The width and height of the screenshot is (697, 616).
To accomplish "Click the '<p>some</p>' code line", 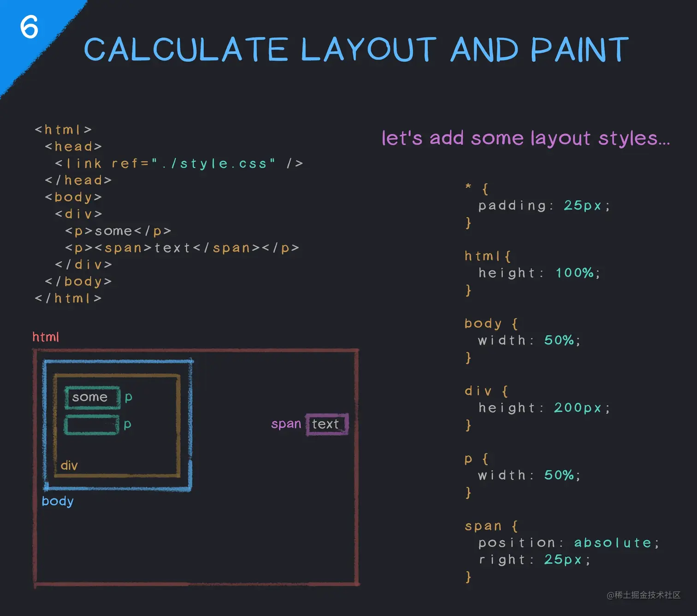I will pos(118,231).
